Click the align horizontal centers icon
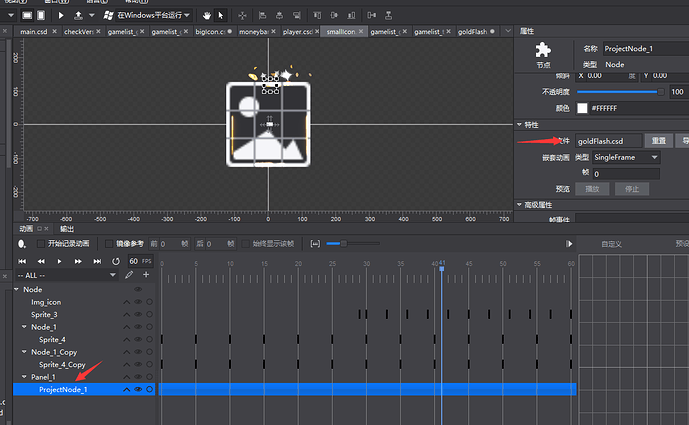 point(279,15)
